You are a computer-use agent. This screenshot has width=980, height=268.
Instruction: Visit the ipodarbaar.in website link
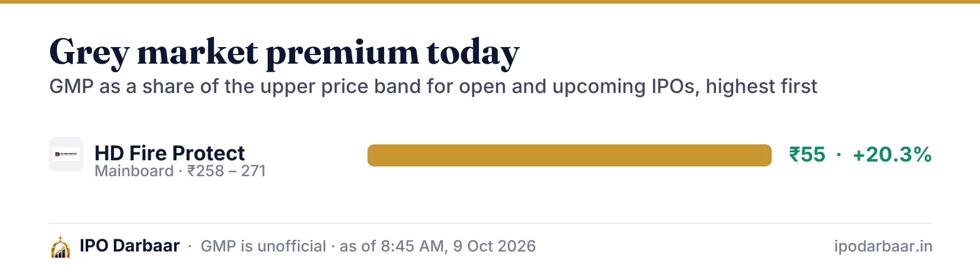click(x=883, y=247)
